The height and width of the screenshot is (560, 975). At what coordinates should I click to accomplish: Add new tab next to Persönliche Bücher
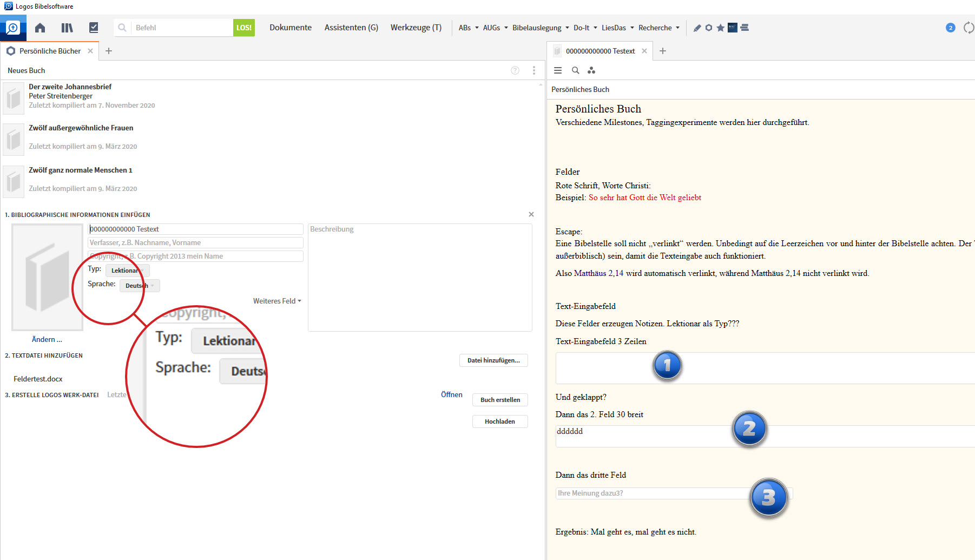click(x=109, y=51)
